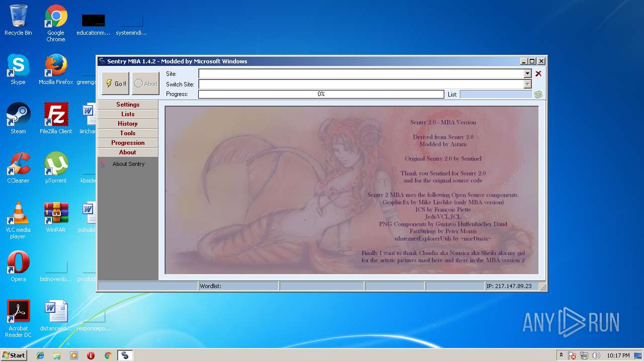Open Windows Explorer folder in taskbar
This screenshot has width=644, height=362.
pyautogui.click(x=57, y=355)
